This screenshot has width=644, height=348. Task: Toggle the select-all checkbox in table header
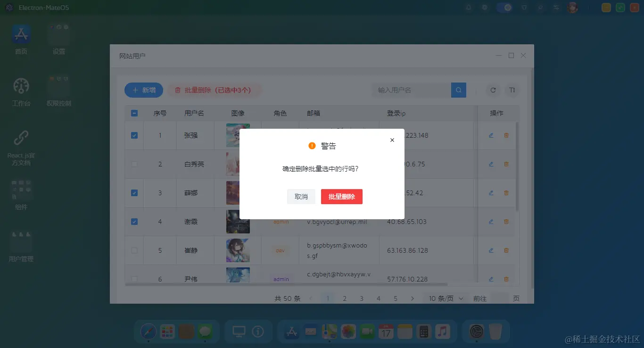coord(134,113)
